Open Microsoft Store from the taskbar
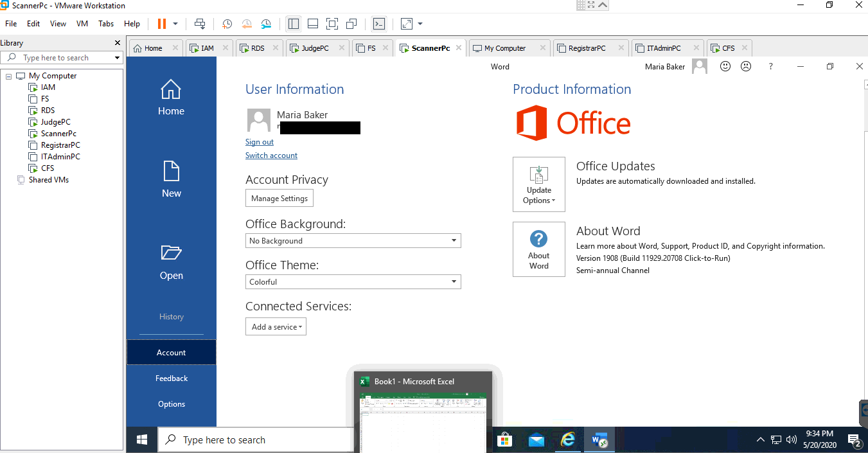868x453 pixels. tap(504, 440)
